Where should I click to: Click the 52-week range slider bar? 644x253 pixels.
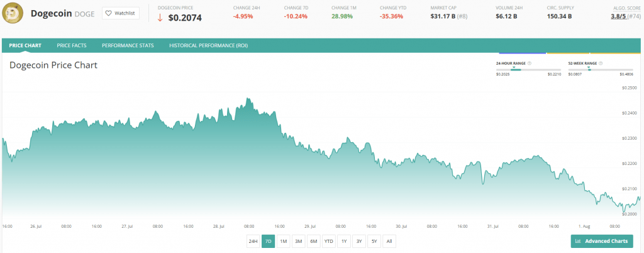click(600, 69)
